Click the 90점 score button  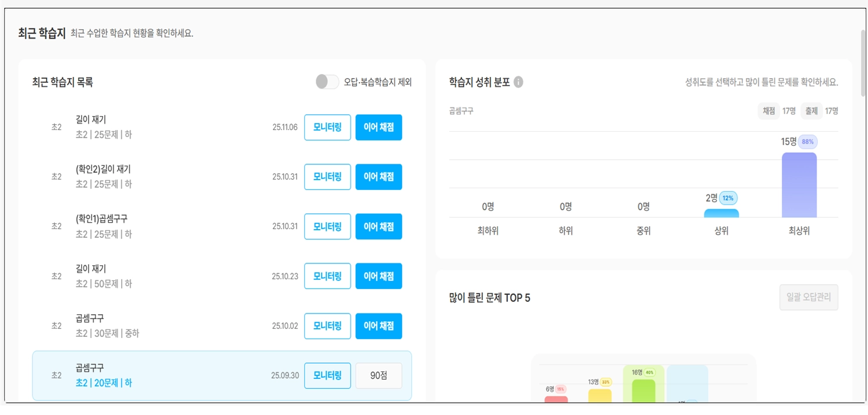tap(379, 376)
